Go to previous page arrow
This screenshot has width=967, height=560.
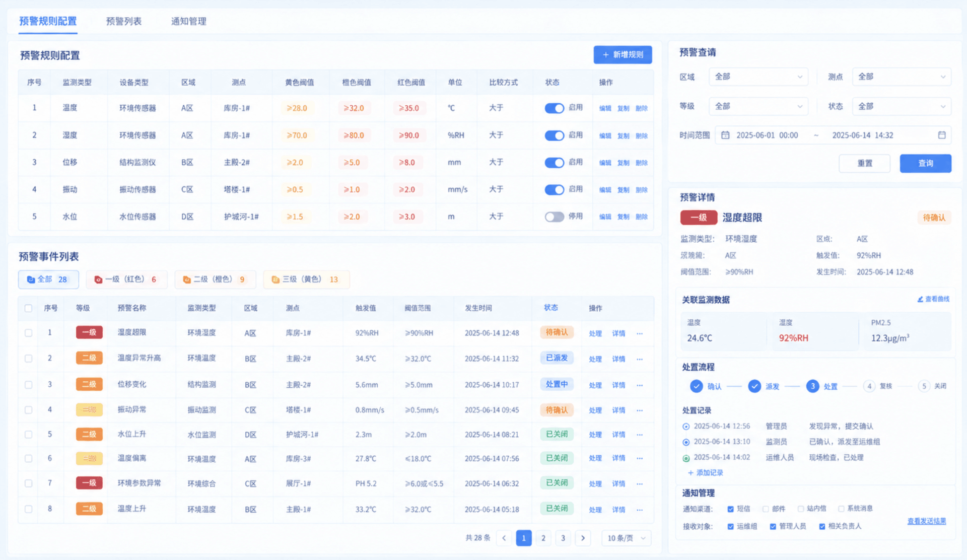pos(504,538)
